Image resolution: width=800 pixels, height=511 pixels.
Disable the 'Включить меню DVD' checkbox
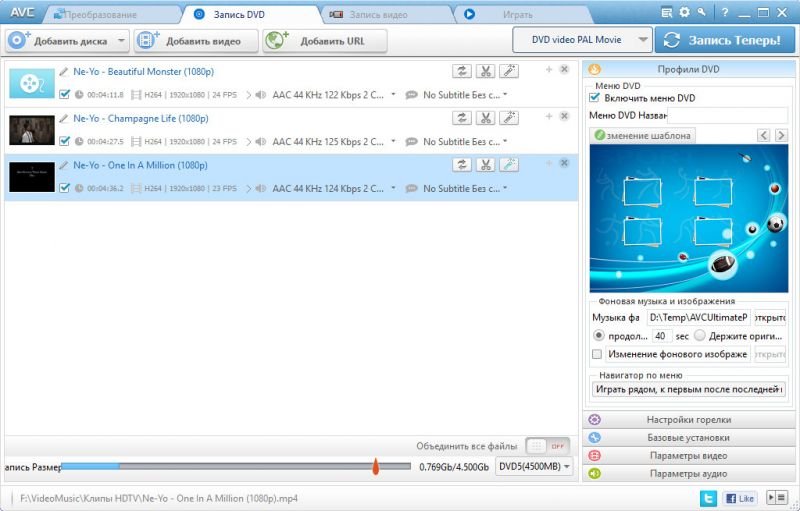[x=595, y=98]
